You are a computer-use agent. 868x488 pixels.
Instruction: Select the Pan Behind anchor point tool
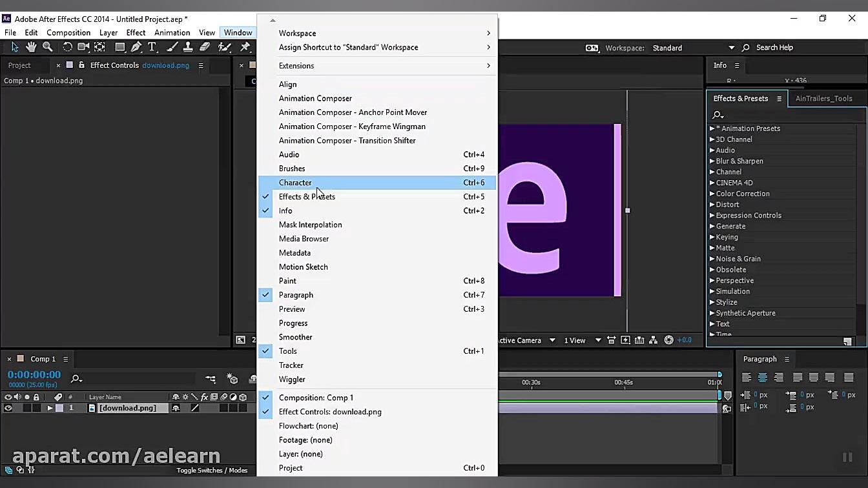(99, 47)
